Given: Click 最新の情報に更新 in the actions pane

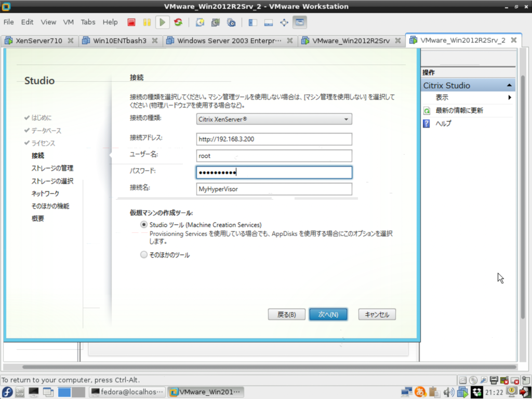Looking at the screenshot, I should [x=459, y=111].
